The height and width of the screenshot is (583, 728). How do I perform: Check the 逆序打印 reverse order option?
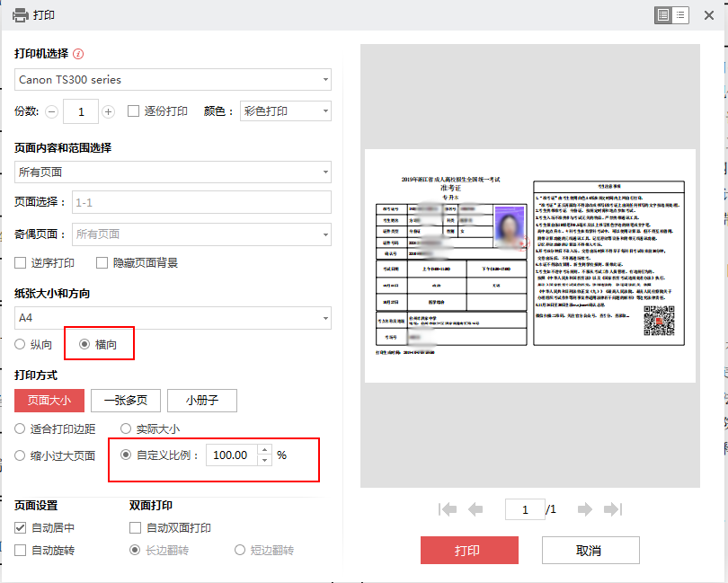pos(22,263)
